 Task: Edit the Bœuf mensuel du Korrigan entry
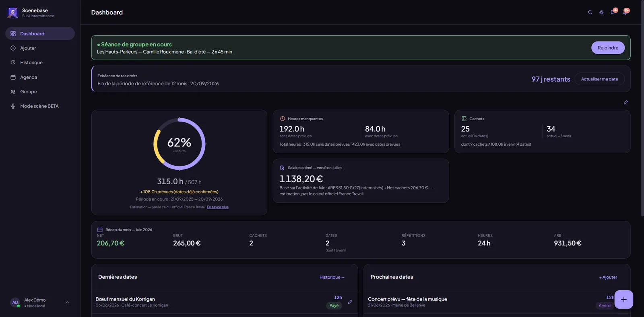pos(350,302)
